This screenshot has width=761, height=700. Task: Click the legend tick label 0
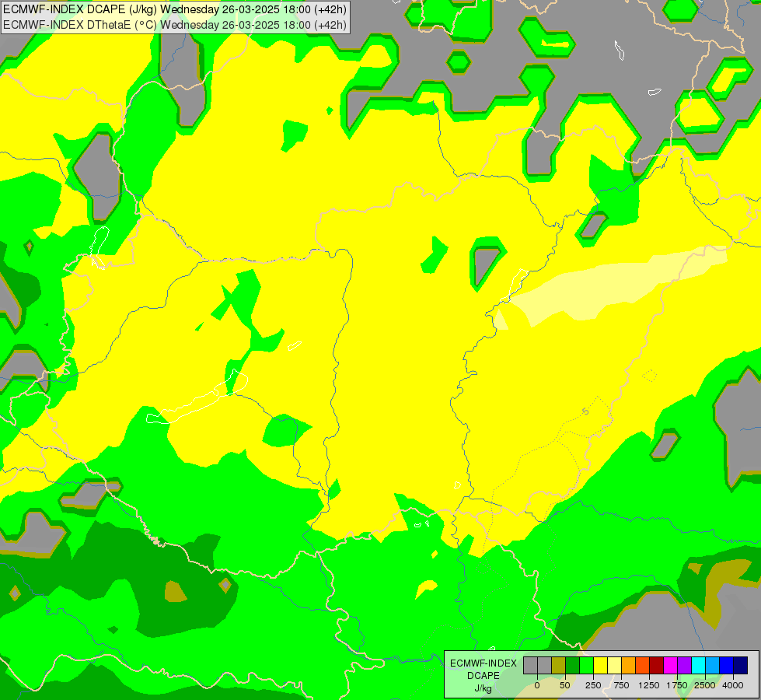[x=537, y=685]
